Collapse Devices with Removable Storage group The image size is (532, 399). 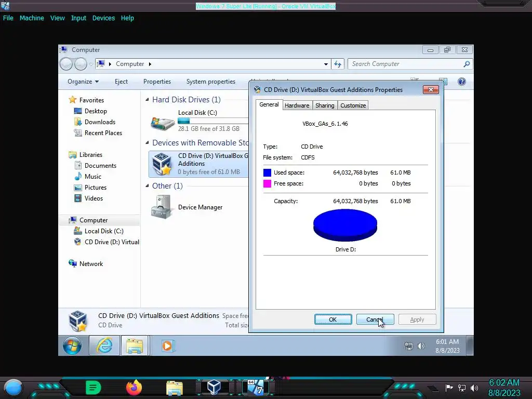tap(147, 142)
